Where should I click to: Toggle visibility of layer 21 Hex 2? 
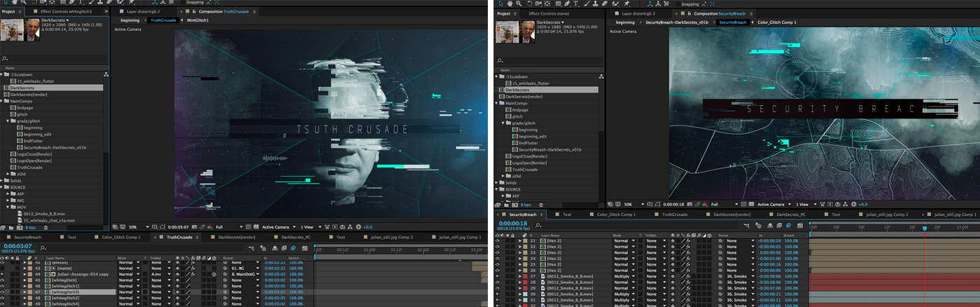[x=498, y=241]
